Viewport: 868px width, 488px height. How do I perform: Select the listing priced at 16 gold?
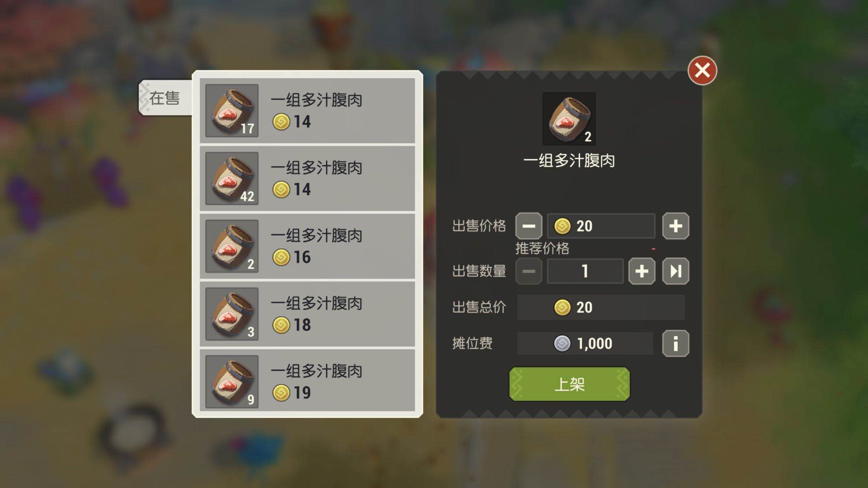point(307,246)
